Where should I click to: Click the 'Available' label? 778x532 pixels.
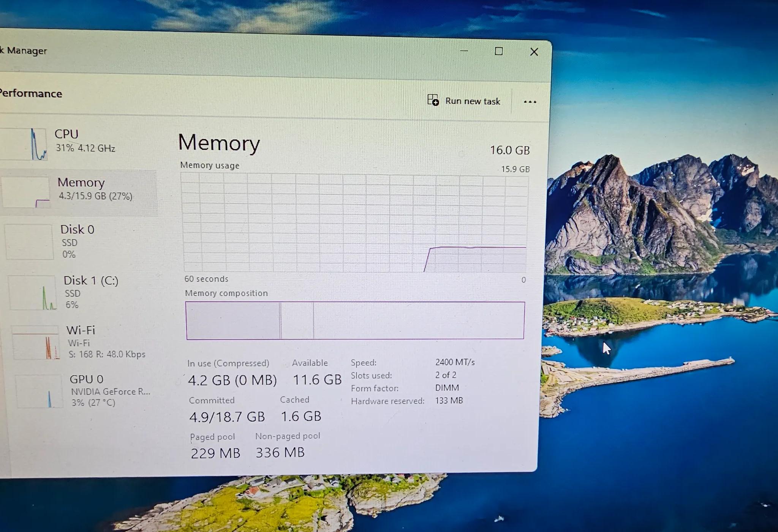tap(310, 363)
